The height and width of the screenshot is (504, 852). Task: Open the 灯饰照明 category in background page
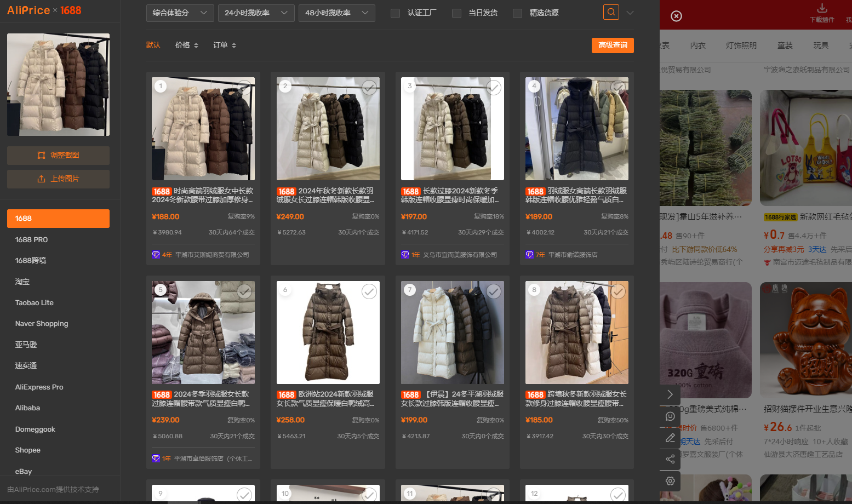pyautogui.click(x=741, y=45)
